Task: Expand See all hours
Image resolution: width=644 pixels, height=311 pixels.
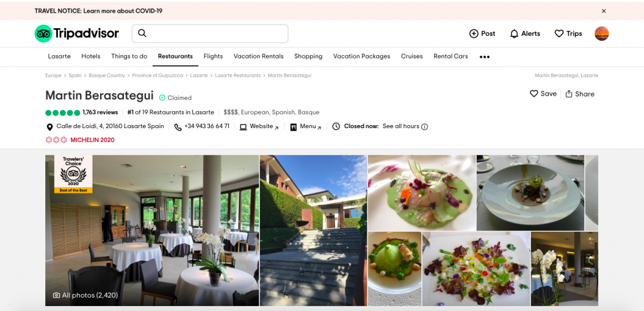Action: click(401, 126)
